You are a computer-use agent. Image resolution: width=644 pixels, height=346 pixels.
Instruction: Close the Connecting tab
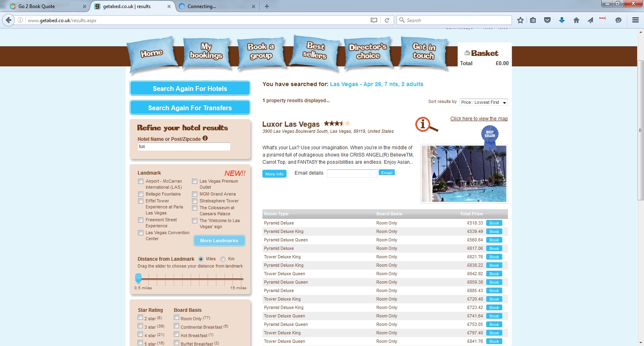point(253,6)
